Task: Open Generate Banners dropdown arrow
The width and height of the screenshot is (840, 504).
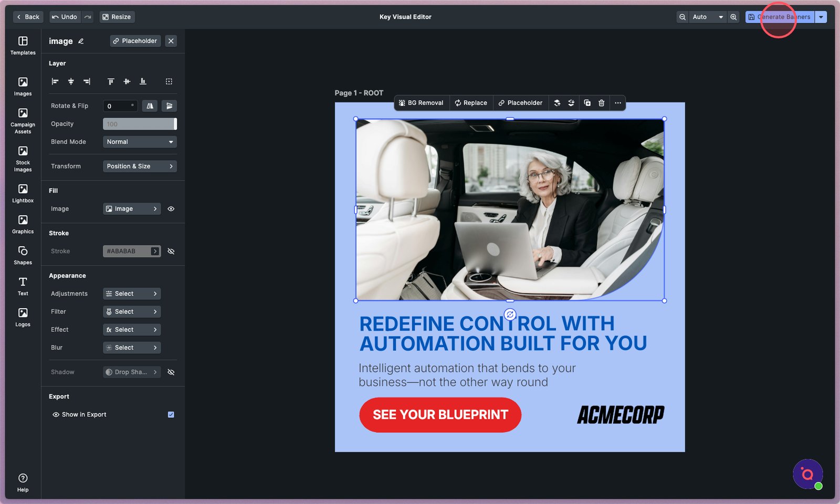Action: coord(821,17)
